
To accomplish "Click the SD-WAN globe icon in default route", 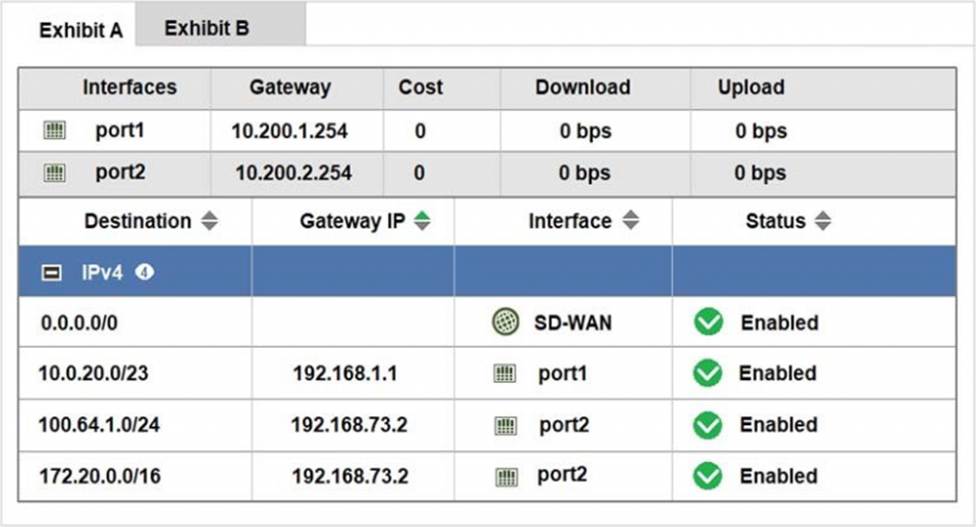I will pos(506,322).
